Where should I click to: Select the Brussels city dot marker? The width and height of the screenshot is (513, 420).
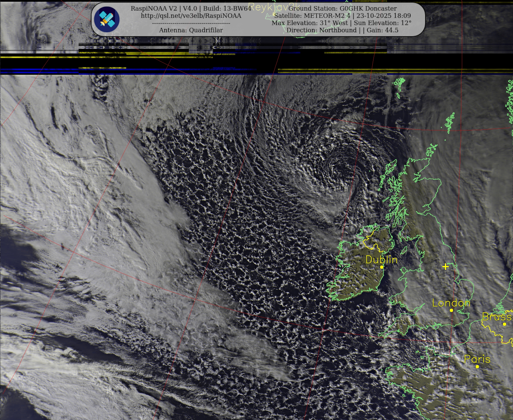(x=504, y=324)
